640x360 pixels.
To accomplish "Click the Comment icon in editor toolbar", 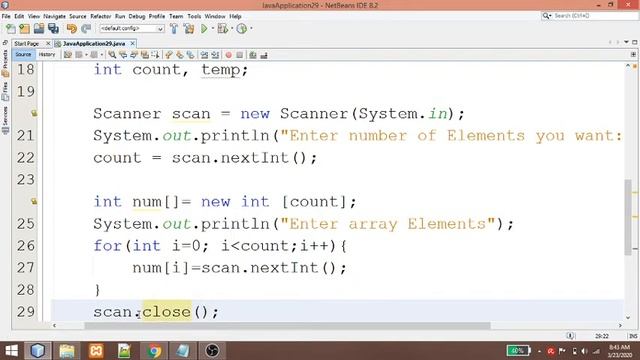I will click(x=253, y=55).
